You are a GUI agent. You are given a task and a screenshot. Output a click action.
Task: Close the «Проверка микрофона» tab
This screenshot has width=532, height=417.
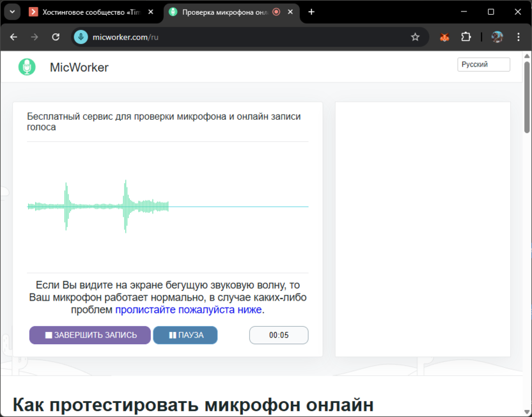point(290,12)
